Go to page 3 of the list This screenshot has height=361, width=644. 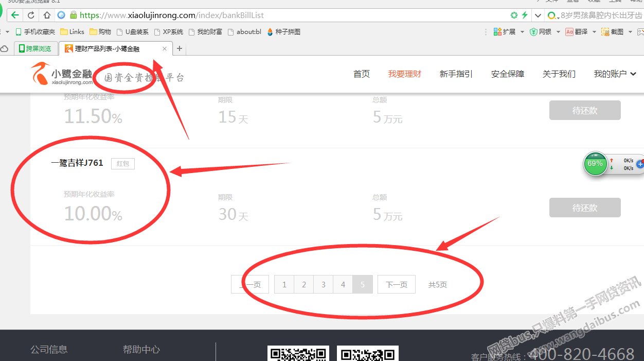click(x=323, y=284)
